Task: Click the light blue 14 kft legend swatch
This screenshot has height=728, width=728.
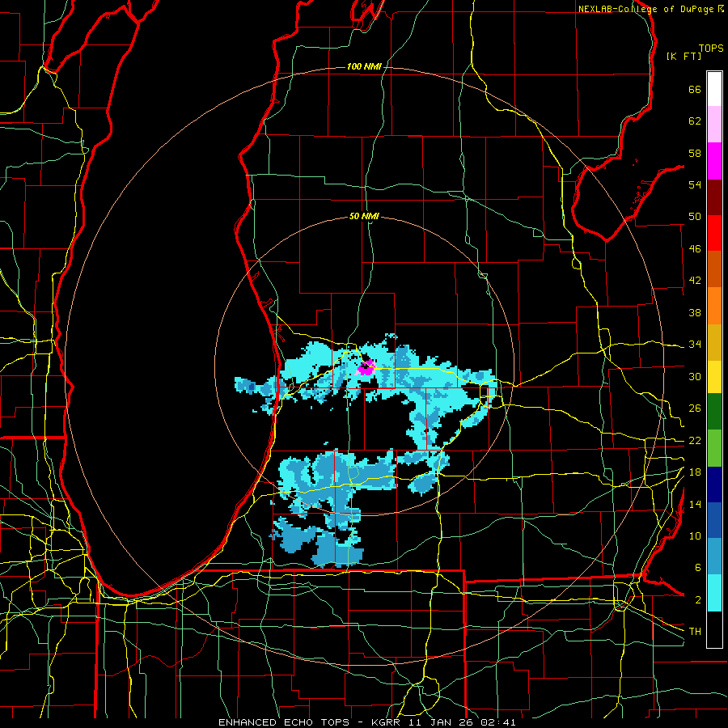Action: 714,557
